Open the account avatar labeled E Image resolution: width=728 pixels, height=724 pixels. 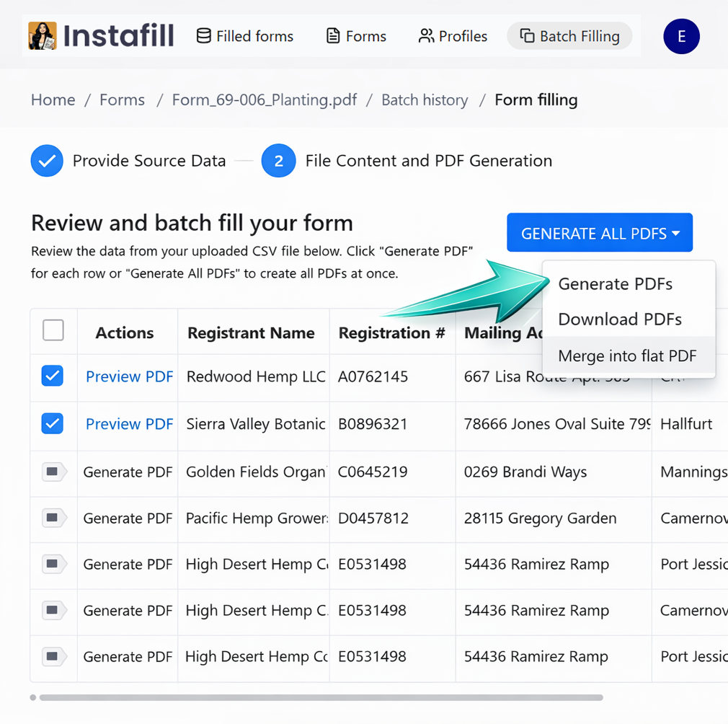(680, 36)
